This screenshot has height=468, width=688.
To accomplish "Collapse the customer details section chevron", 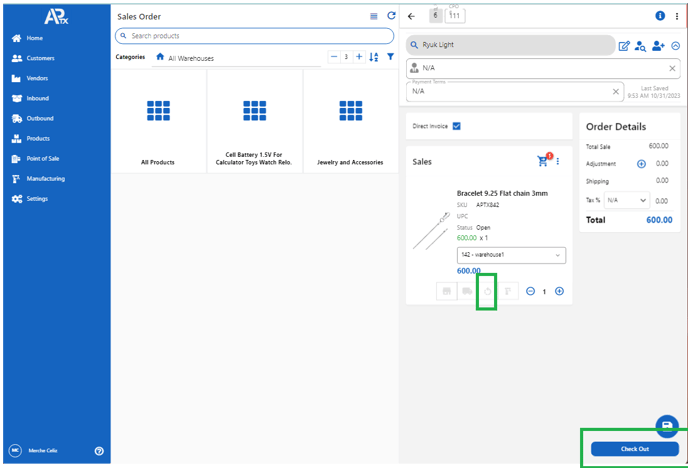I will click(676, 46).
